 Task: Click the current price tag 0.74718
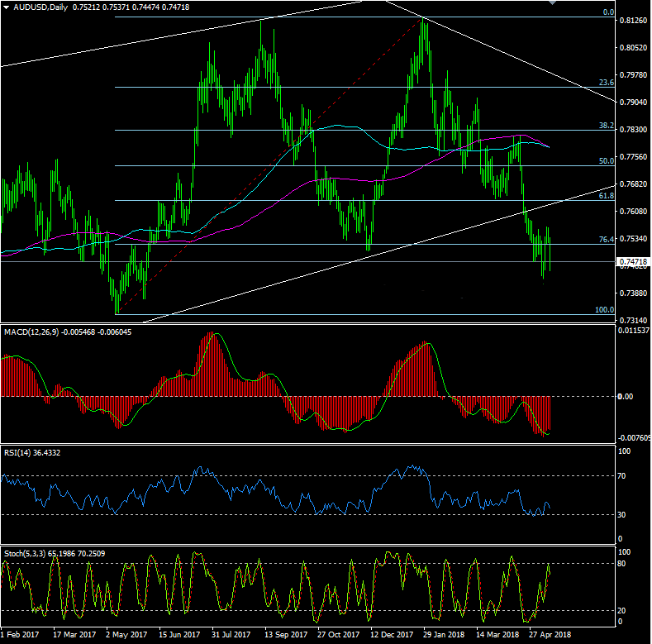(633, 261)
